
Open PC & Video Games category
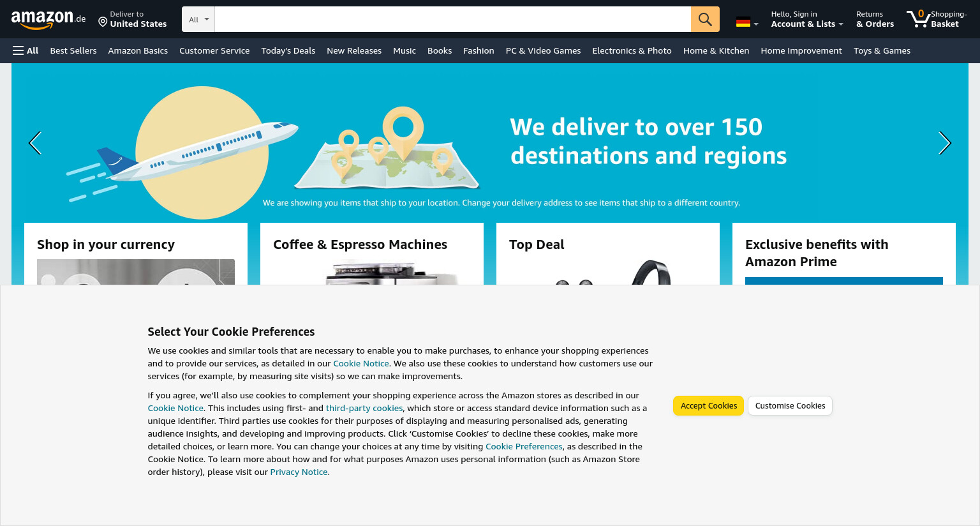point(543,50)
